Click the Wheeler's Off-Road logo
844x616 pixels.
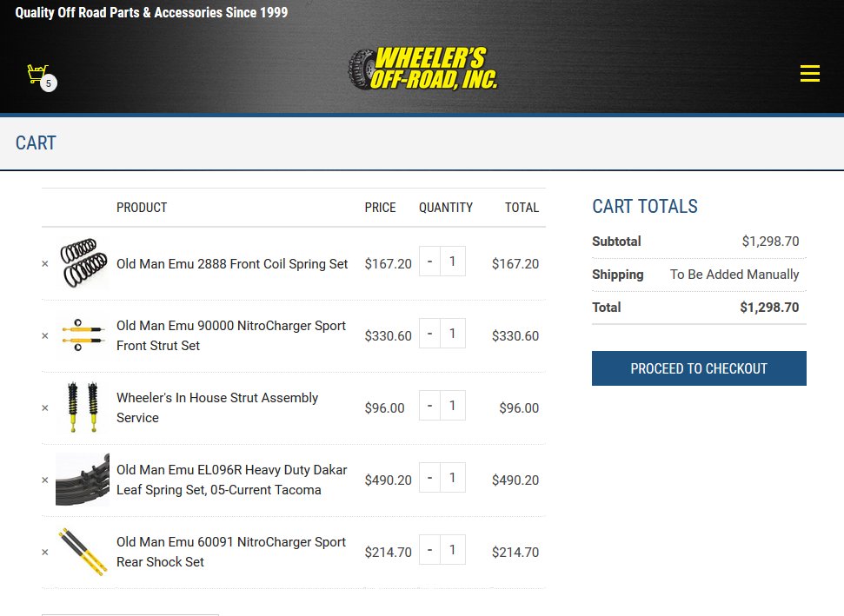point(422,69)
